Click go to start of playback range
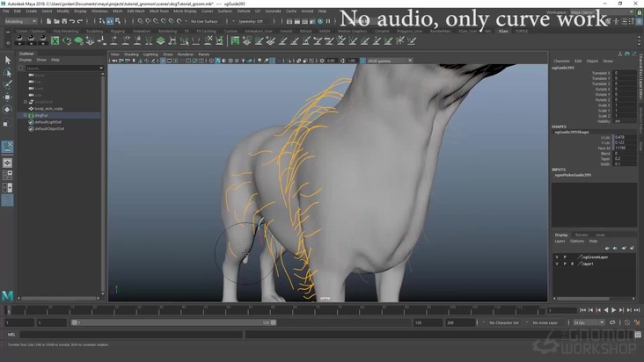This screenshot has width=644, height=362. 582,310
